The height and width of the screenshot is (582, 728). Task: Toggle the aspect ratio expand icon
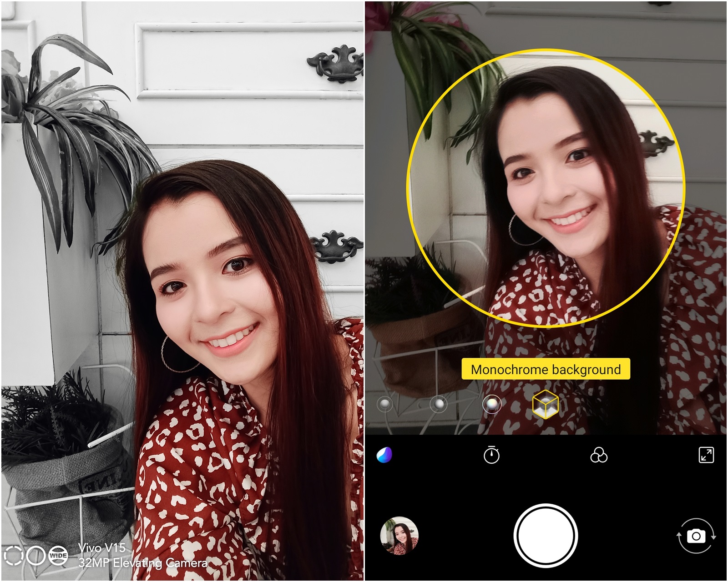click(706, 455)
